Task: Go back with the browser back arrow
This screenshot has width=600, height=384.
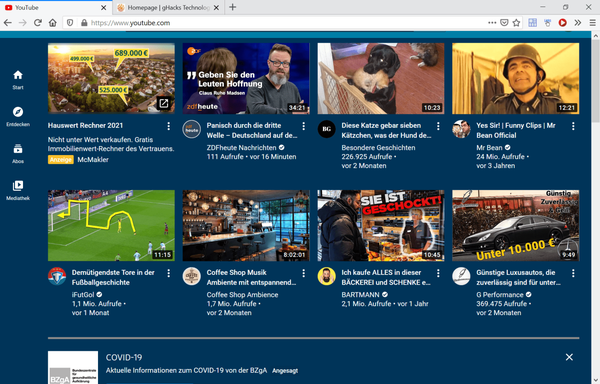Action: pyautogui.click(x=7, y=23)
